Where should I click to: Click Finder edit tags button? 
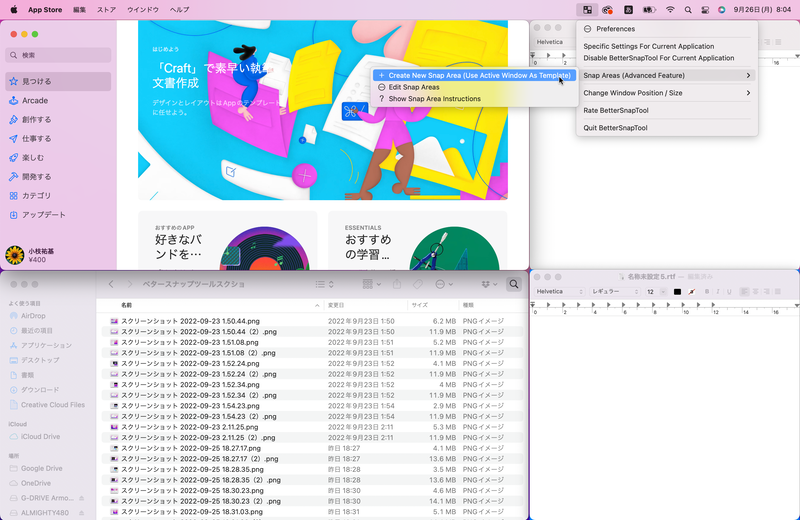click(417, 284)
